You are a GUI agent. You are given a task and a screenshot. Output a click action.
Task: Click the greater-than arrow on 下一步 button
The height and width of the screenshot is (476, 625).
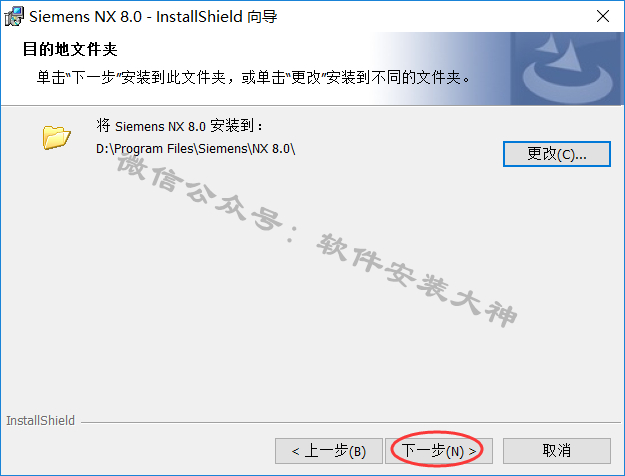pyautogui.click(x=472, y=452)
